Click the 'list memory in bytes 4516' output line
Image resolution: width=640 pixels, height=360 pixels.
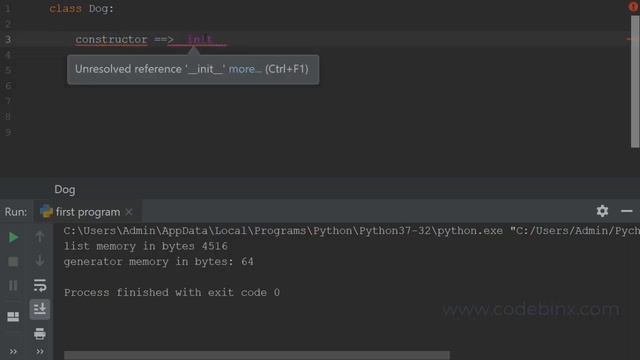pos(146,246)
